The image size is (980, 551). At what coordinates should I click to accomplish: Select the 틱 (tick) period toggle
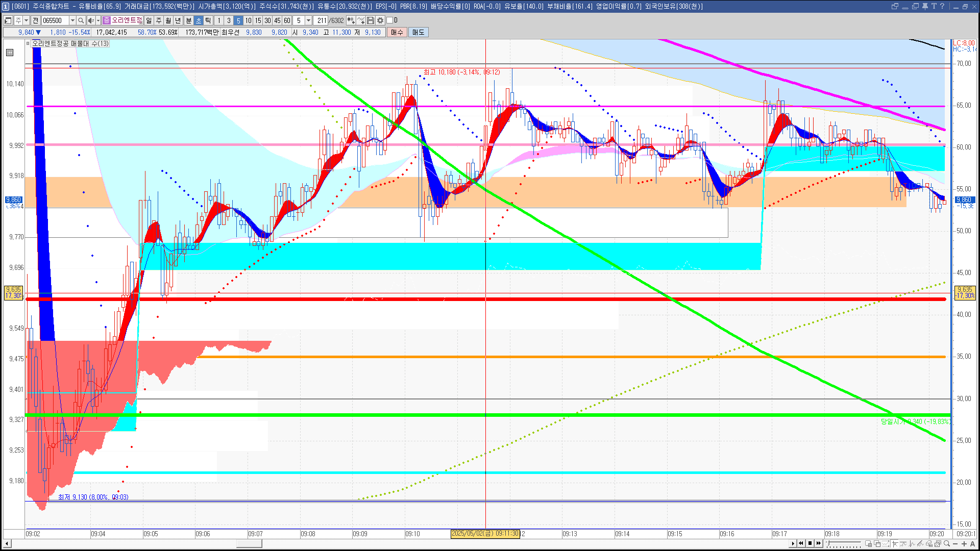[208, 20]
